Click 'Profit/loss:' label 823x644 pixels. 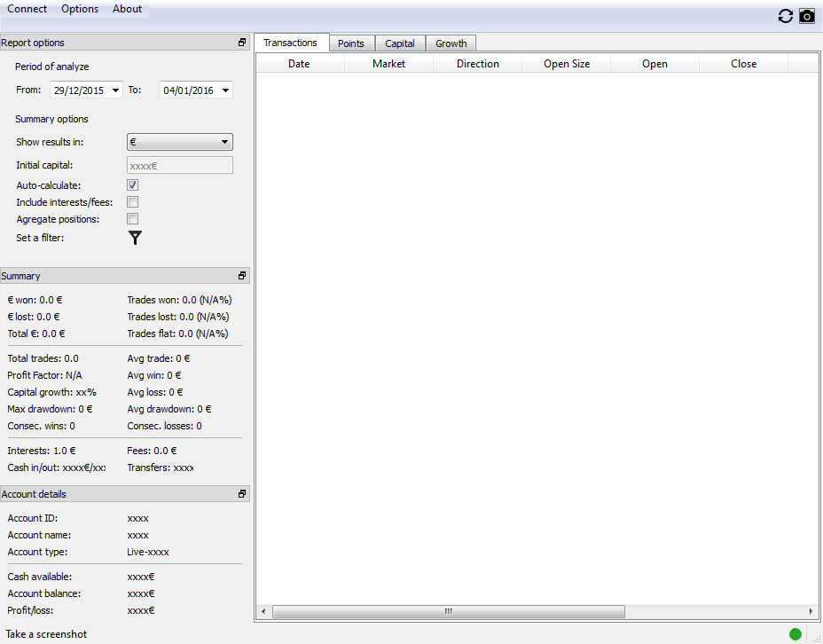(30, 610)
